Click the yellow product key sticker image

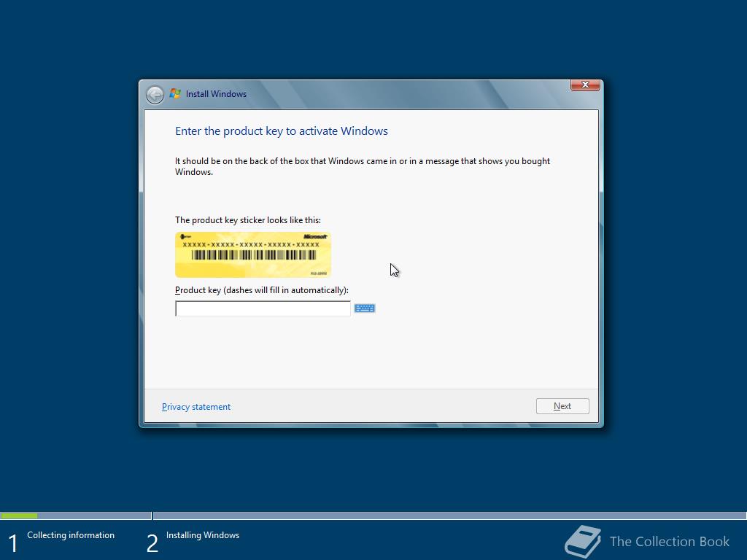coord(253,254)
